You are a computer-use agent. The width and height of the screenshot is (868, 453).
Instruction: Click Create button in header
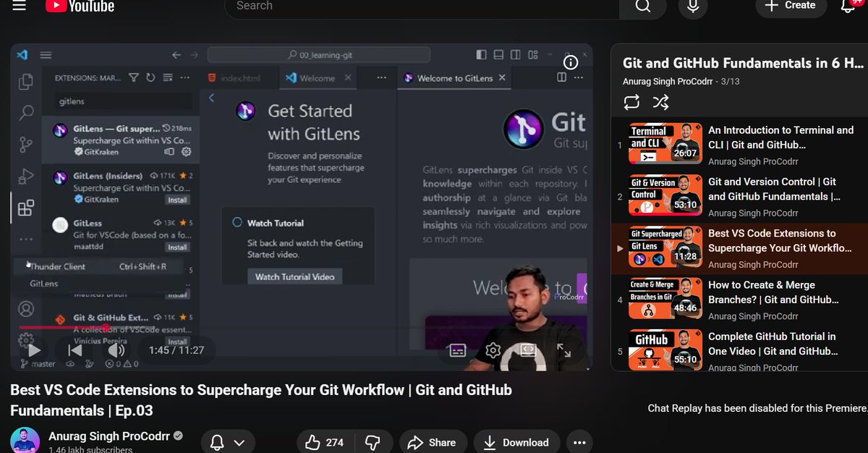(791, 6)
